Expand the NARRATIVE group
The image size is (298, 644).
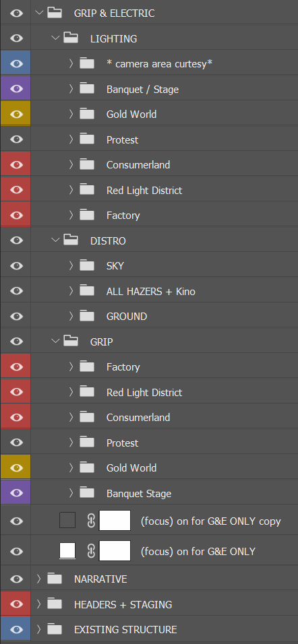(39, 579)
